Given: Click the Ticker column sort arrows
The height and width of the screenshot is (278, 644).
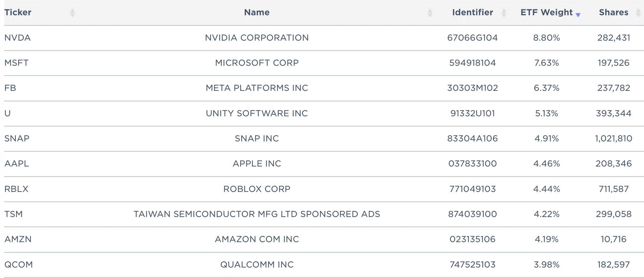Looking at the screenshot, I should click(x=72, y=13).
